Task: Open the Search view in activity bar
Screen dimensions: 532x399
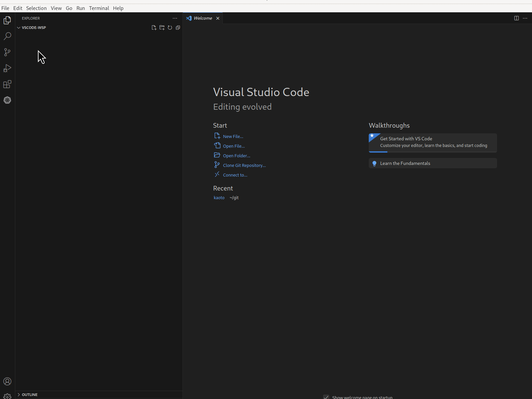Action: [7, 36]
